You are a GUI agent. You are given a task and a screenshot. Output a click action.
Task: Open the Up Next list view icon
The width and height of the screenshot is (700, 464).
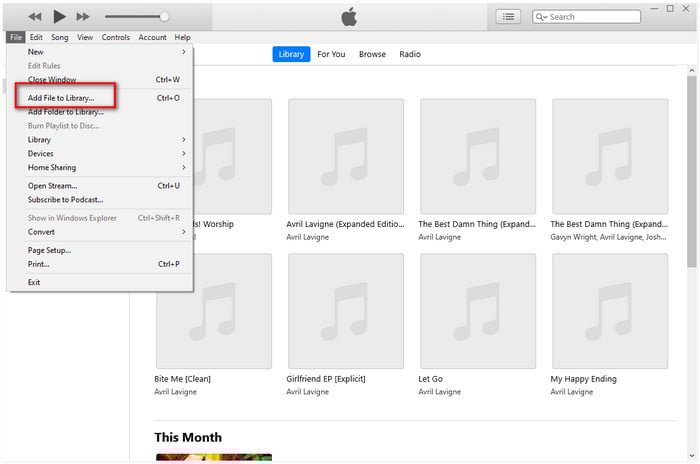click(508, 17)
